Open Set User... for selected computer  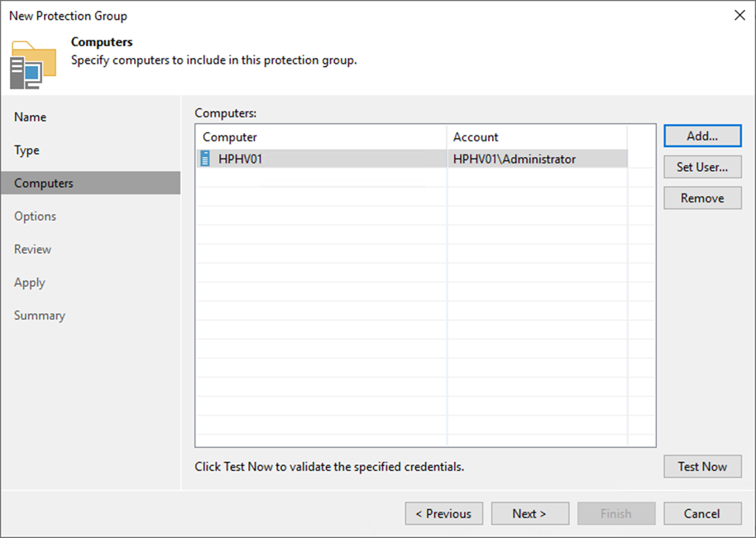tap(701, 167)
